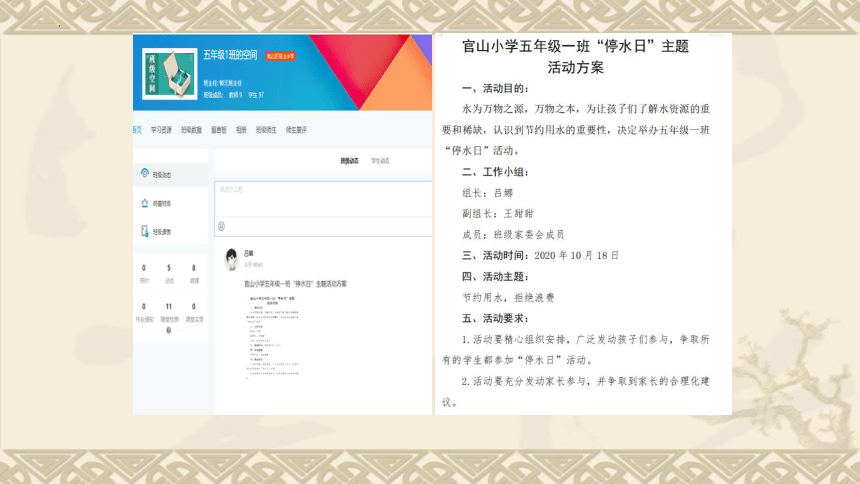Click the 教师 9 member count
860x484 pixels.
(235, 95)
